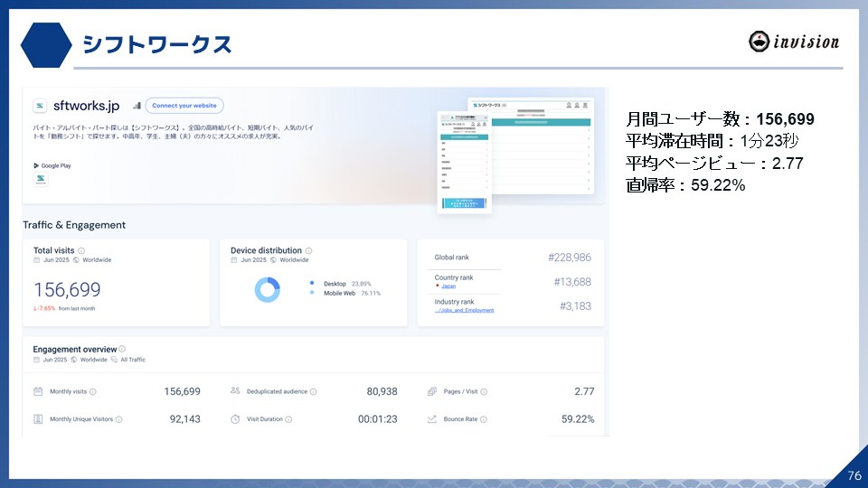Click the large 156,699 total visits figure
The image size is (868, 488).
pyautogui.click(x=67, y=289)
